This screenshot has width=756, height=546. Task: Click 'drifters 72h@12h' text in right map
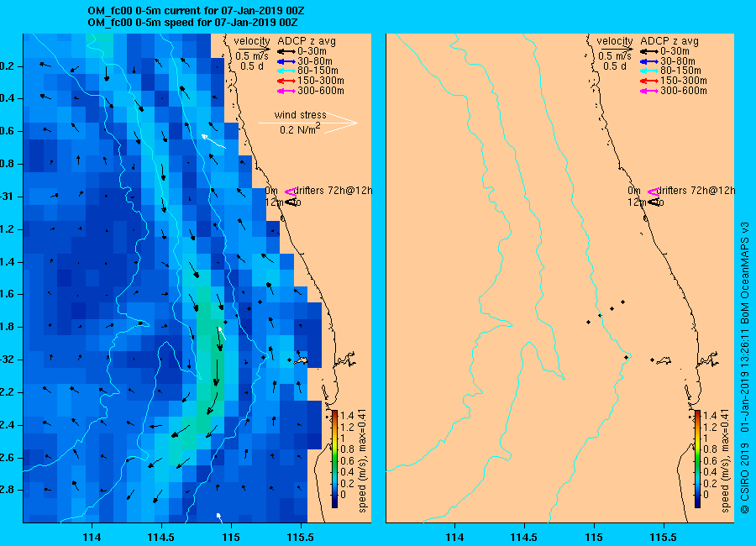(x=696, y=191)
